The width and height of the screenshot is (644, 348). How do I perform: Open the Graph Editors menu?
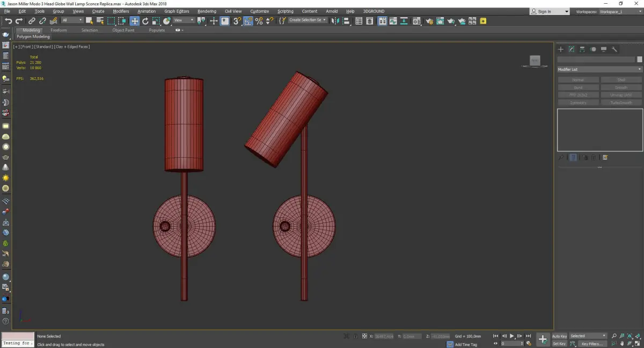(177, 11)
